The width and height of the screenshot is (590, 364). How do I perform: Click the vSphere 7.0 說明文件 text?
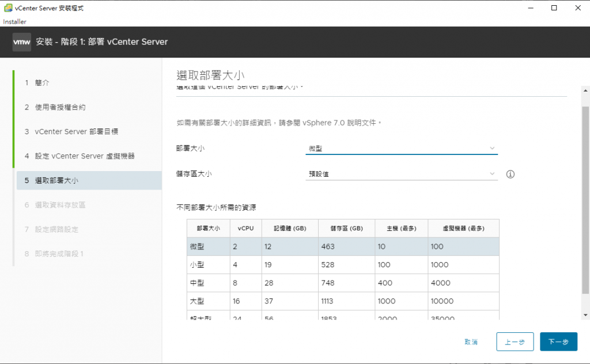pos(339,123)
